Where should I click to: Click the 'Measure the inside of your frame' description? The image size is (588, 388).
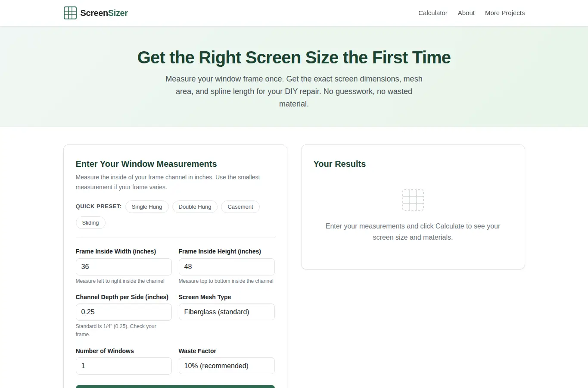click(x=168, y=182)
